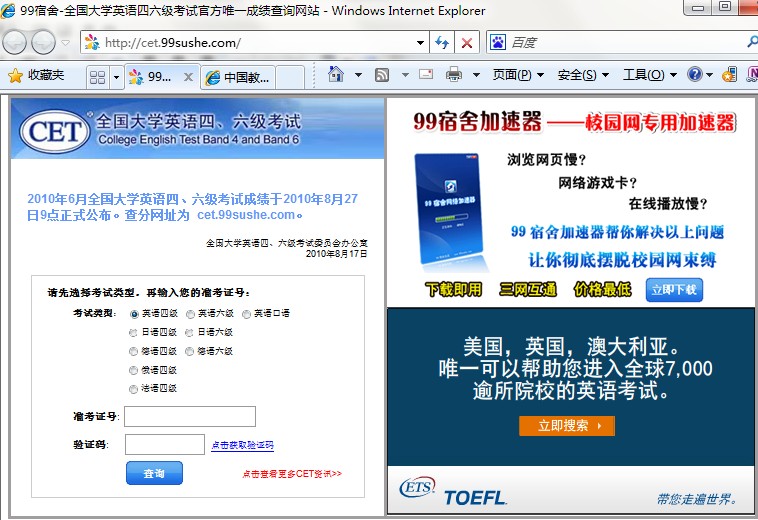Select the 法语四级 radio button
758x520 pixels.
coord(133,389)
